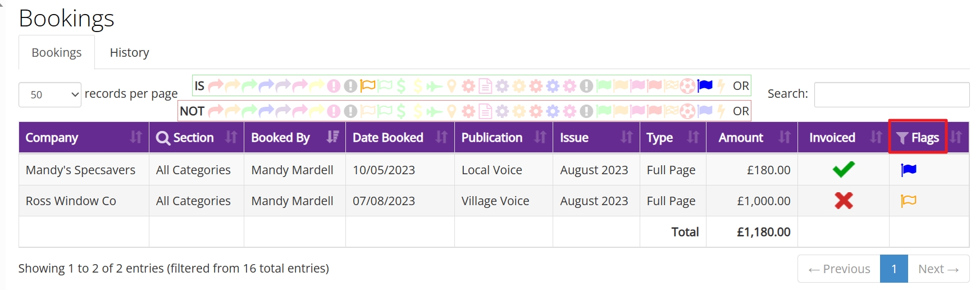The width and height of the screenshot is (980, 290).
Task: Click the Flags filter header
Action: (918, 137)
